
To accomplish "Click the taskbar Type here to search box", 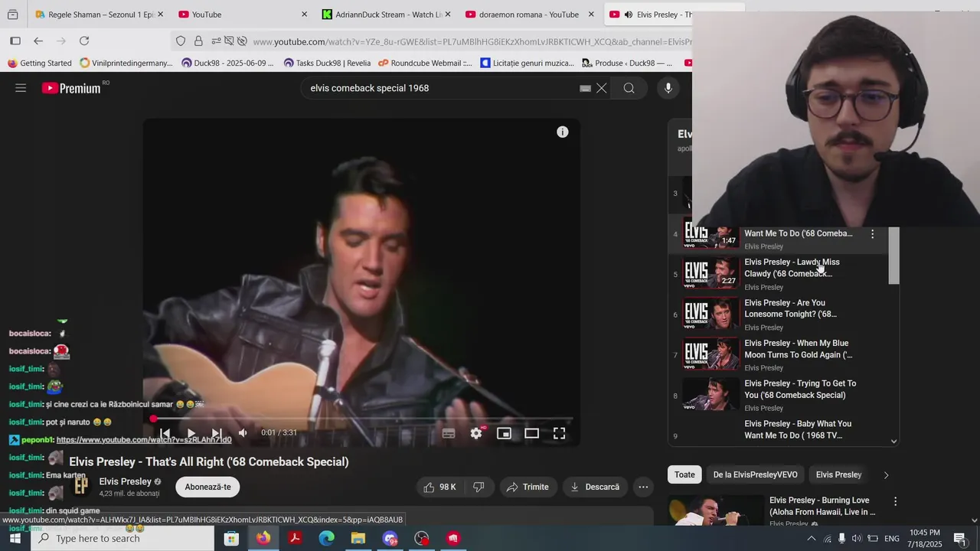I will (x=122, y=538).
